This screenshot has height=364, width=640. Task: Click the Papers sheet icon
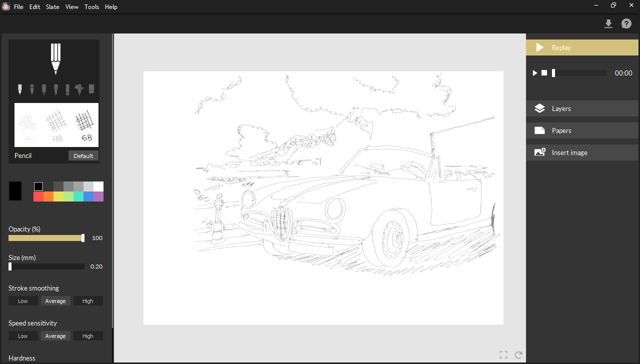(539, 130)
